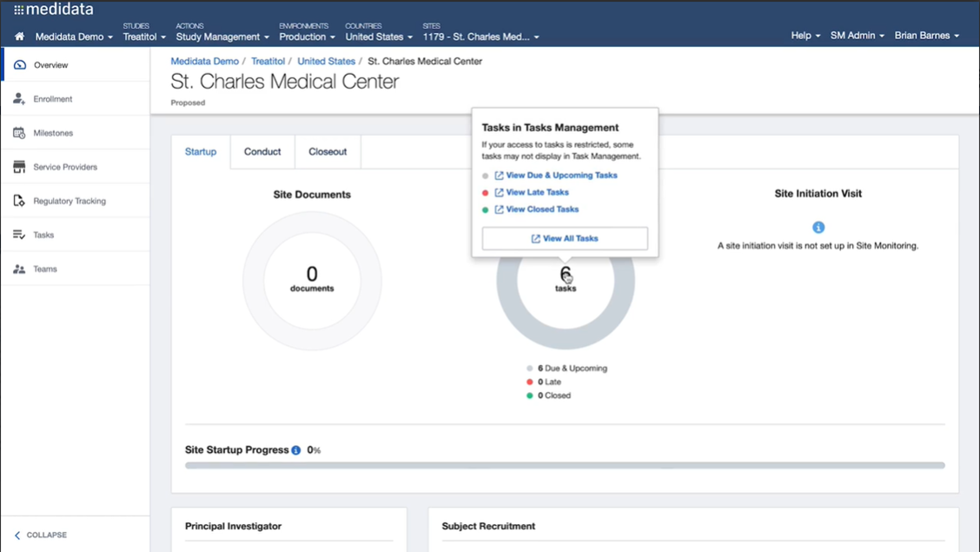
Task: Click the external-link icon next to View Late Tasks
Action: 499,192
